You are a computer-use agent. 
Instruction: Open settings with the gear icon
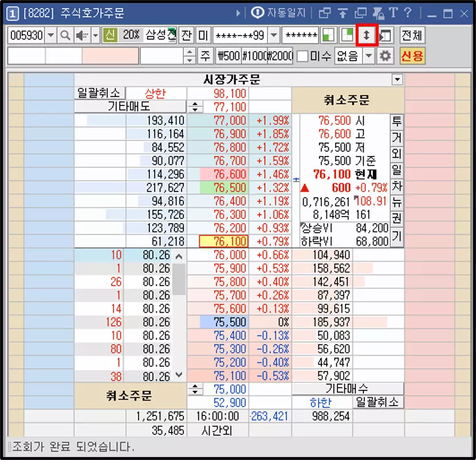pos(385,56)
